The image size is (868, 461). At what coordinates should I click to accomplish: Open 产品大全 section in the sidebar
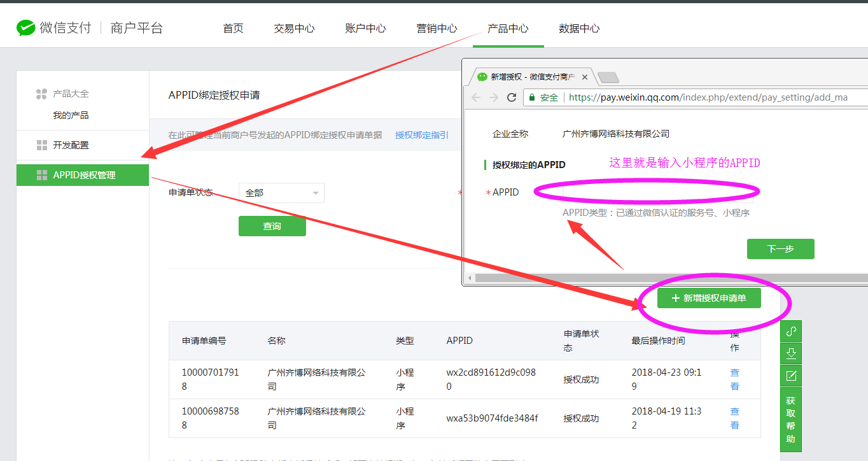pos(70,94)
